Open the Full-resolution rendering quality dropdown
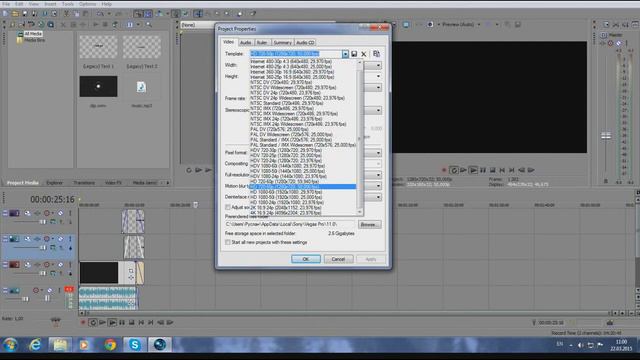Image resolution: width=640 pixels, height=360 pixels. tap(378, 175)
